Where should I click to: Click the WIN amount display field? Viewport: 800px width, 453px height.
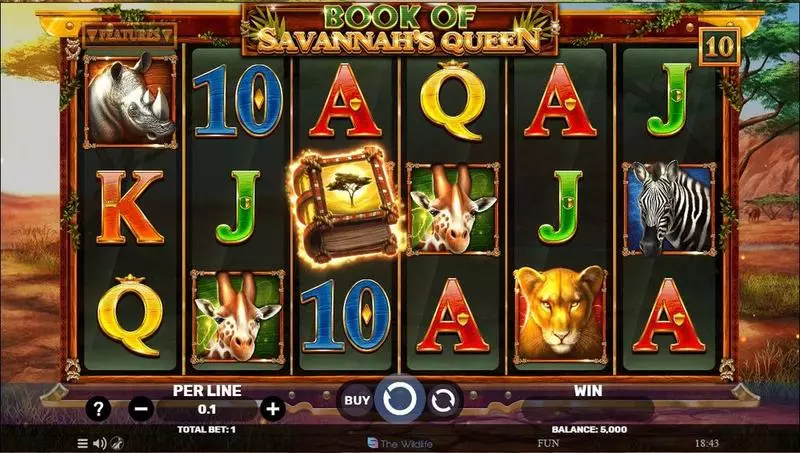click(x=588, y=410)
